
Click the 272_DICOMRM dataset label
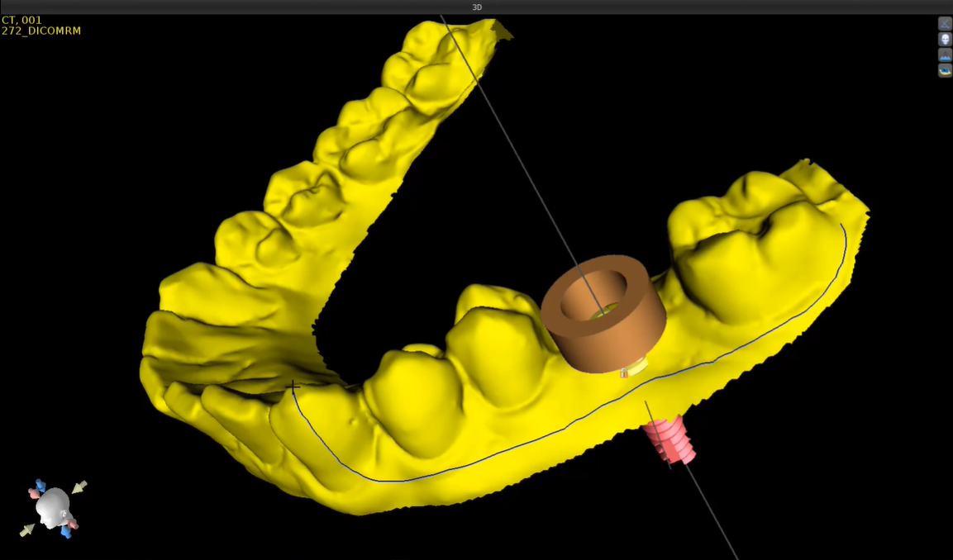point(41,31)
